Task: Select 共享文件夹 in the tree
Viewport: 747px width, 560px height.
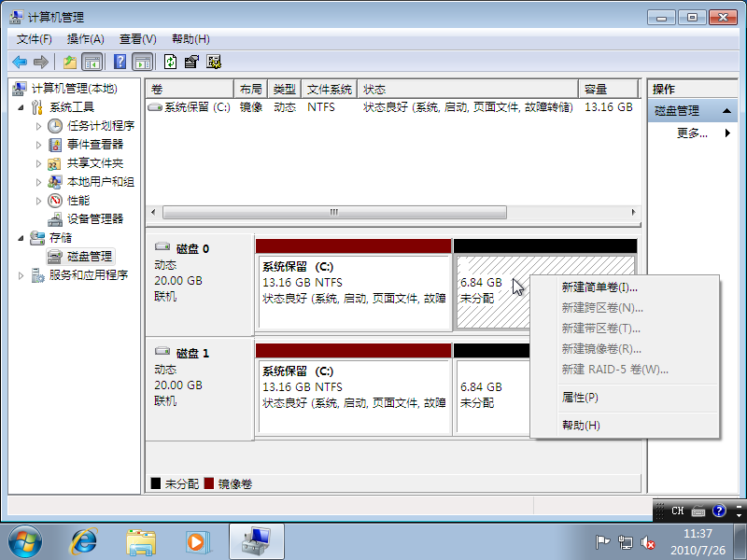Action: click(x=95, y=163)
